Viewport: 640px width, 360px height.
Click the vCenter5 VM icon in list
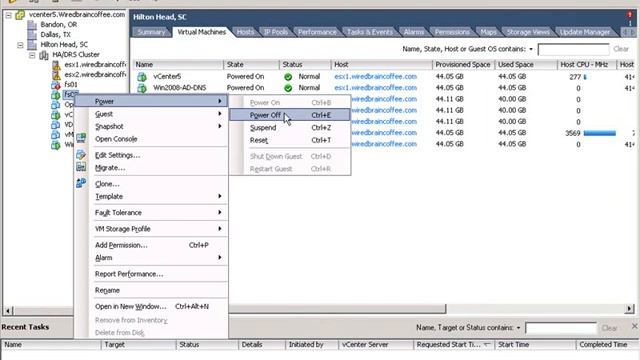point(142,77)
